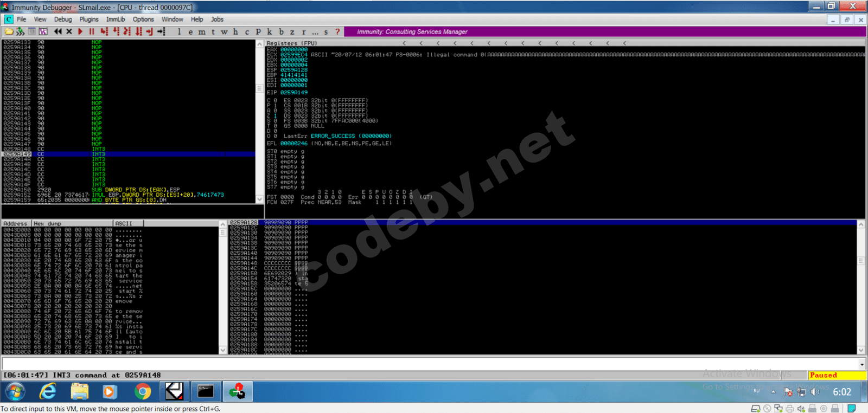Open the Window menu
The height and width of the screenshot is (413, 868).
point(173,19)
